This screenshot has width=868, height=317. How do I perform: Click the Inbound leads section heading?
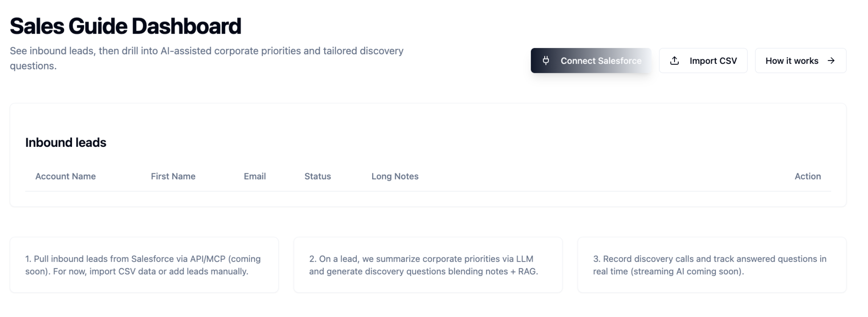[66, 143]
